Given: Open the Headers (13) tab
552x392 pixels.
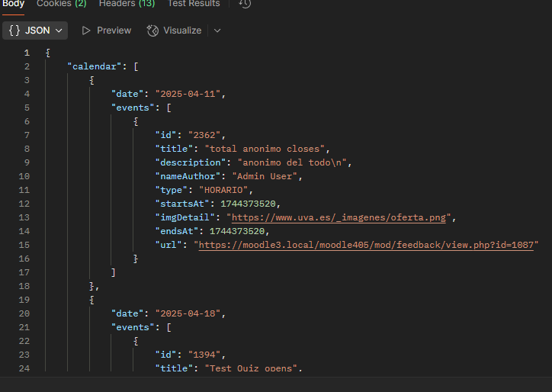Looking at the screenshot, I should coord(127,4).
